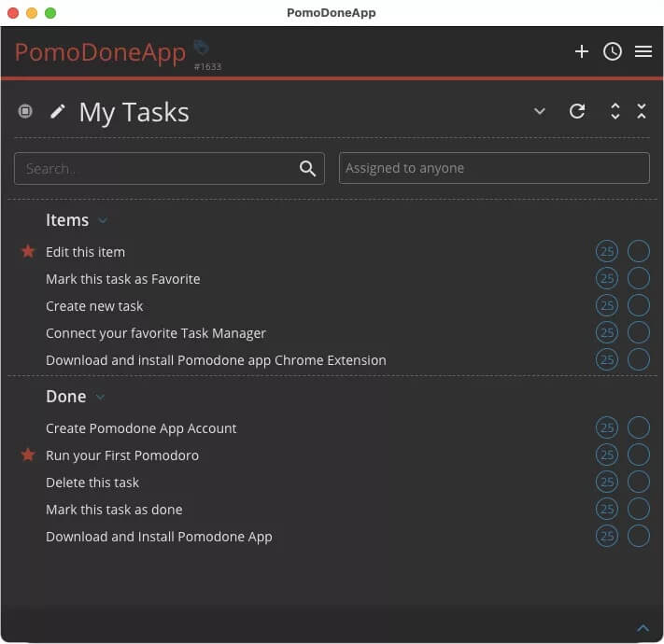Refresh the task list
This screenshot has height=644, width=664.
pyautogui.click(x=577, y=111)
